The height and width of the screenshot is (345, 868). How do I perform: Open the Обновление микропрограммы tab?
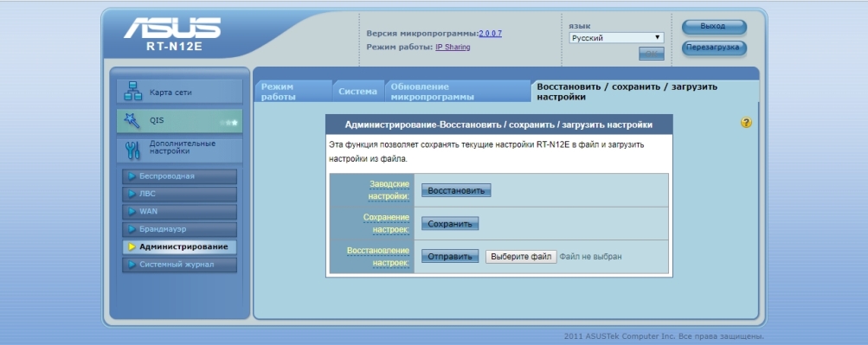point(458,92)
